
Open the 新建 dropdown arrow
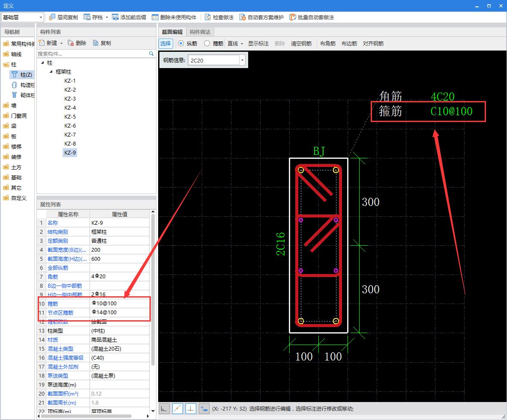(x=61, y=43)
